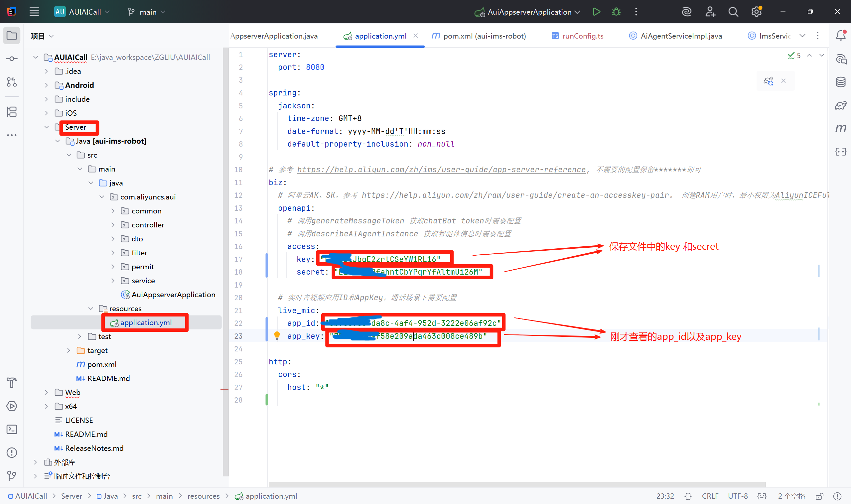Open the AUIAICall project dropdown
Image resolution: width=851 pixels, height=504 pixels.
tap(82, 12)
